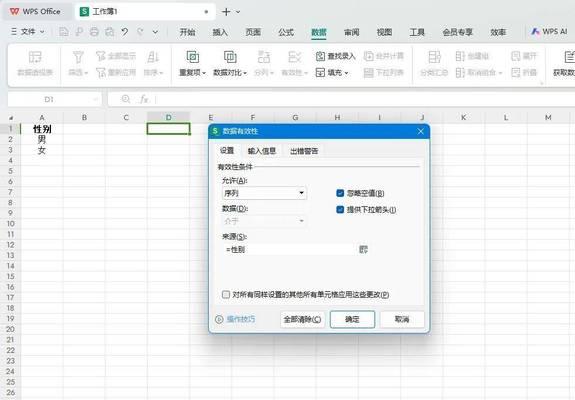Image resolution: width=575 pixels, height=400 pixels.
Task: Click the Text to Columns (分列) icon
Action: point(264,57)
